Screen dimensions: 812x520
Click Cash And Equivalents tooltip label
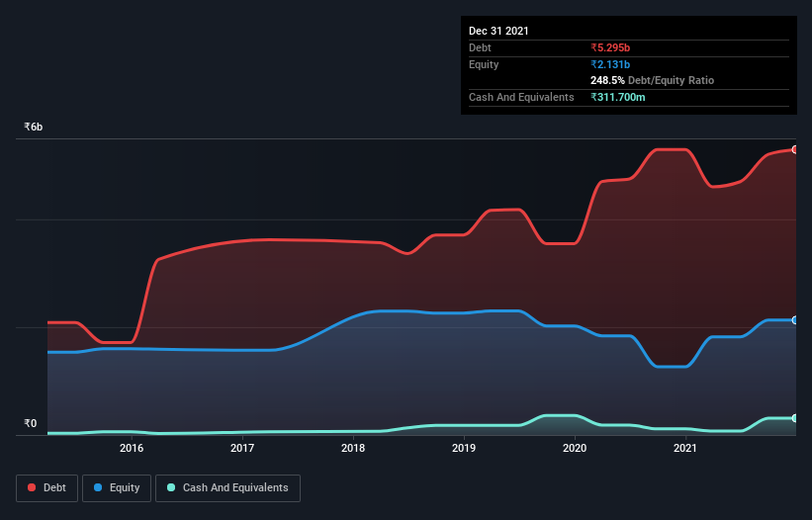[521, 97]
